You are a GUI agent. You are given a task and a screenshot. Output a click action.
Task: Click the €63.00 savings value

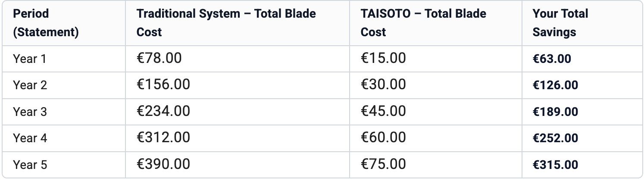coord(552,59)
